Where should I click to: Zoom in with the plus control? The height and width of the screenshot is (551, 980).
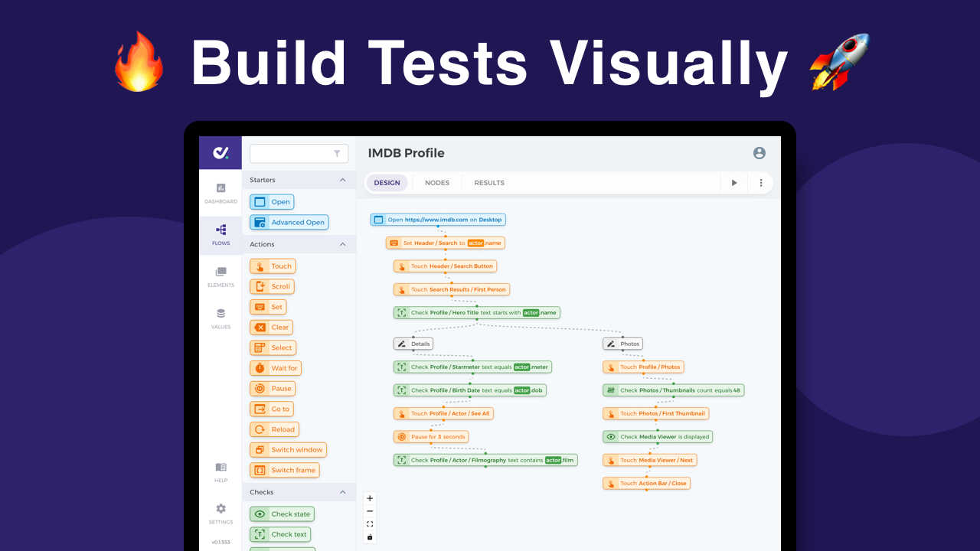point(370,498)
